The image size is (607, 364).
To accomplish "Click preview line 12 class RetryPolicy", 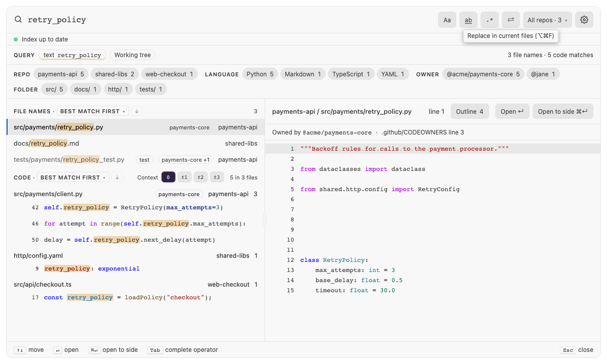I will click(432, 260).
